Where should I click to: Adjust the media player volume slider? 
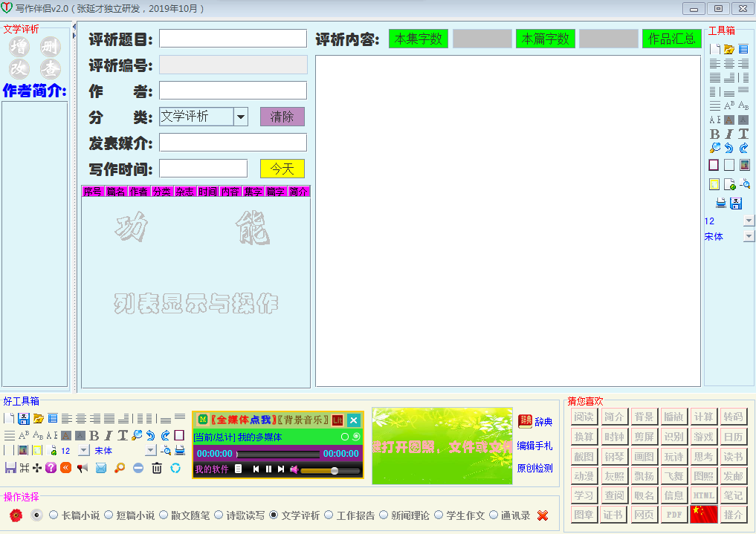(x=335, y=470)
